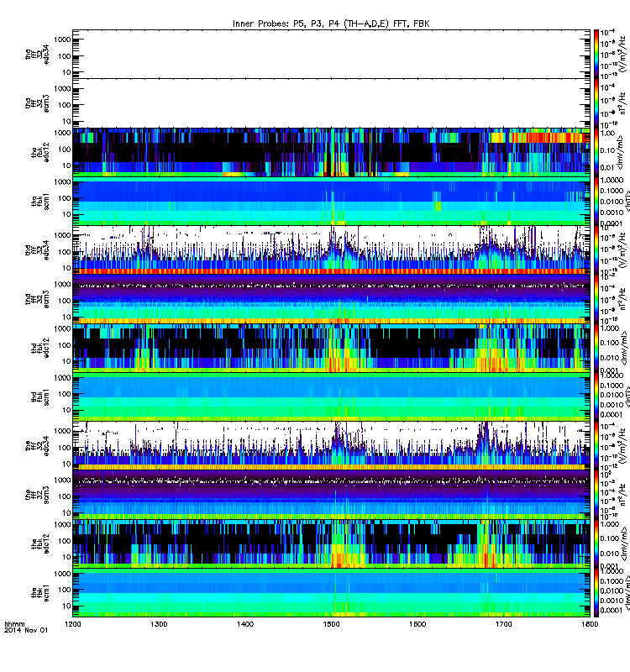Click the color bar beside the the fff scm3 panel
The height and width of the screenshot is (672, 630).
[596, 494]
